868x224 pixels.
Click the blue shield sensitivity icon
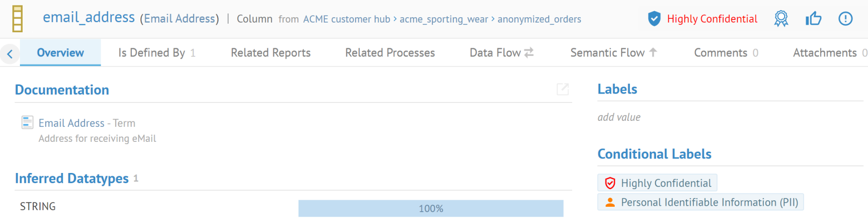654,19
